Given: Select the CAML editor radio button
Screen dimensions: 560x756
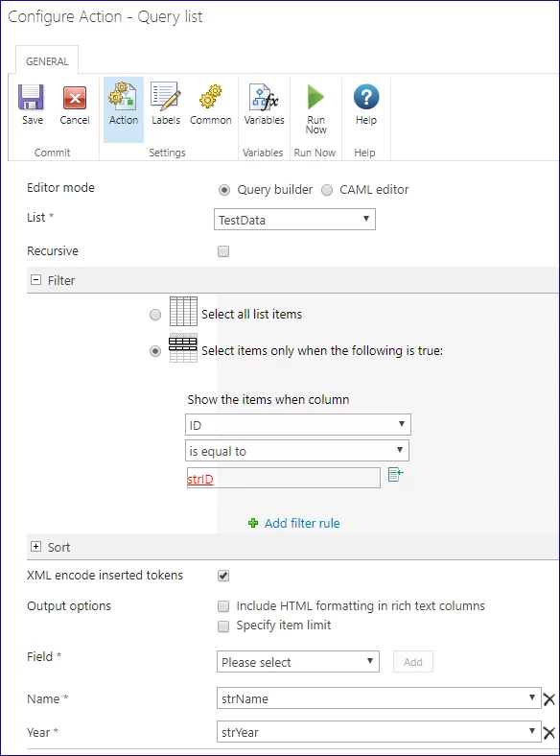Looking at the screenshot, I should [x=327, y=190].
